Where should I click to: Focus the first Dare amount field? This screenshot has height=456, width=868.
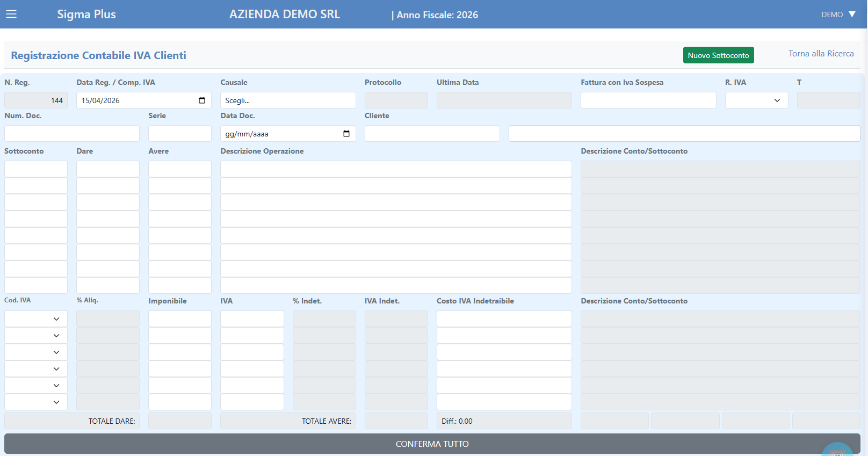(x=108, y=169)
